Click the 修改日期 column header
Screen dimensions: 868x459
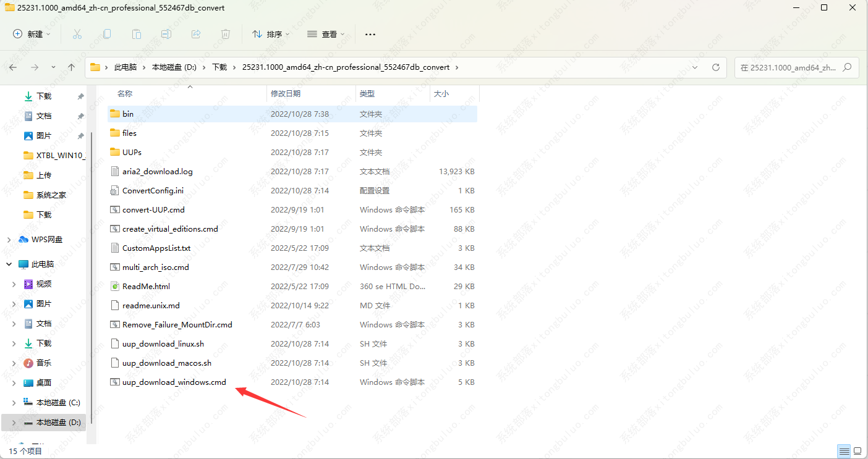pos(286,94)
